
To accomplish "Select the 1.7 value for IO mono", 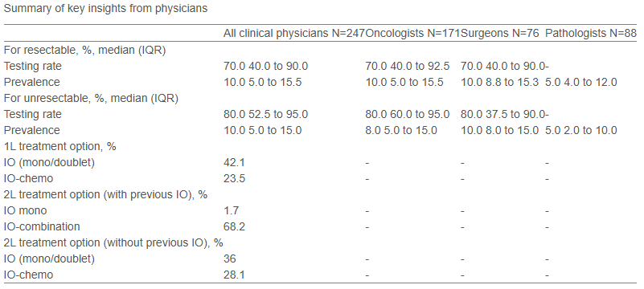I will pyautogui.click(x=231, y=210).
